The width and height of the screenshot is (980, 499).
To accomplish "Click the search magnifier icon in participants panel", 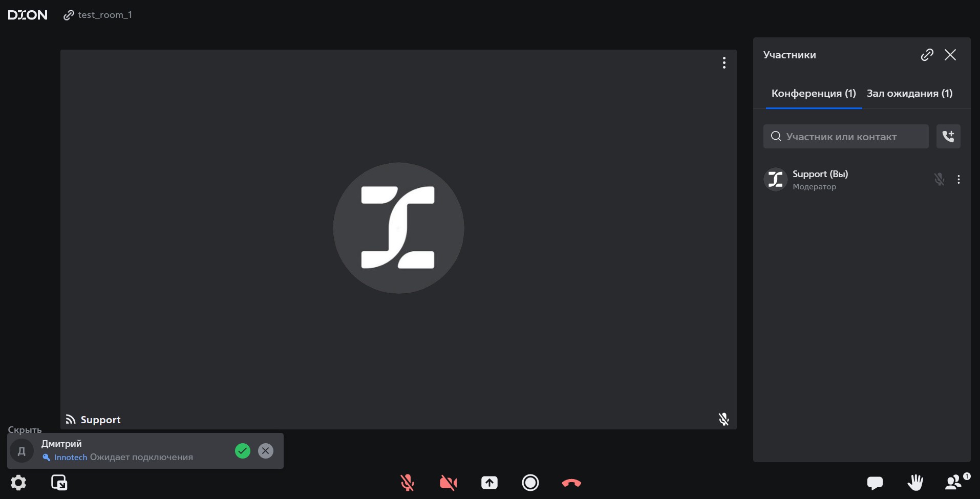I will 776,137.
